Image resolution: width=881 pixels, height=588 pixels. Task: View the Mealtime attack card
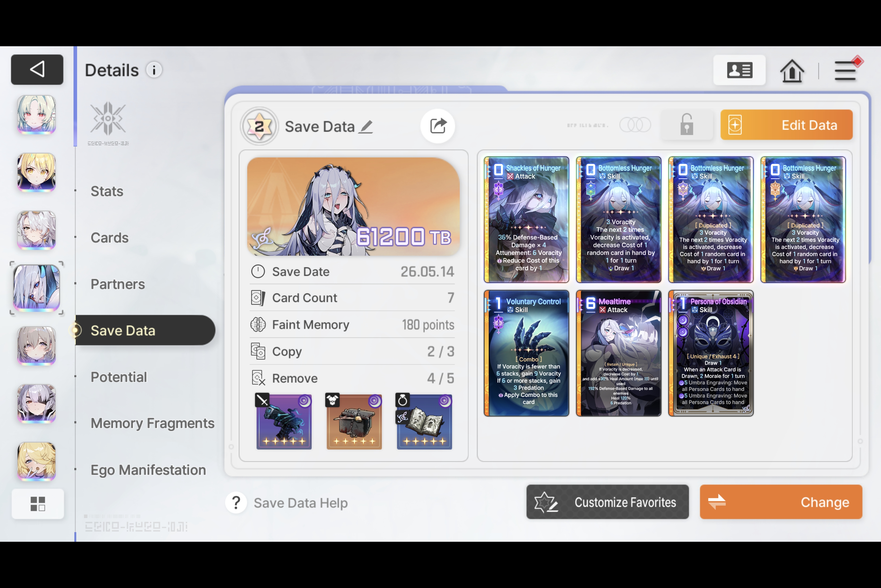[x=618, y=353]
